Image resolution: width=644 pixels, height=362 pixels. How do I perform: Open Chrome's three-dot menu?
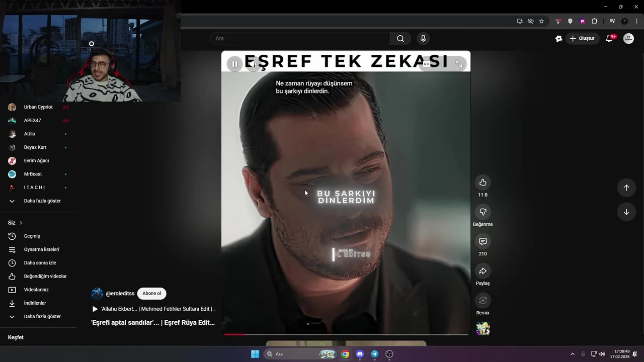pyautogui.click(x=636, y=21)
